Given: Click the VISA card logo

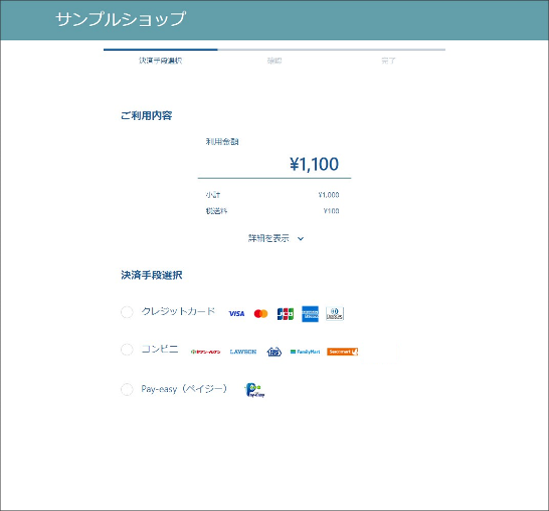Looking at the screenshot, I should pyautogui.click(x=237, y=313).
